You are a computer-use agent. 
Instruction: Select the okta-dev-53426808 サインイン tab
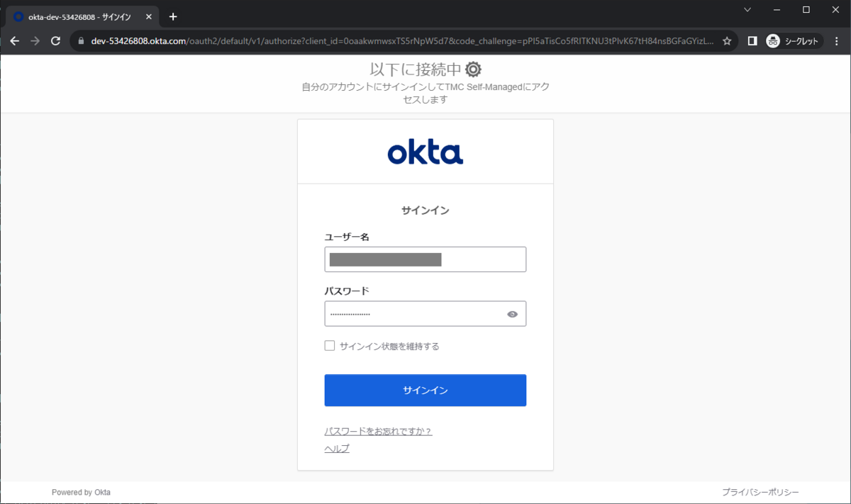84,16
